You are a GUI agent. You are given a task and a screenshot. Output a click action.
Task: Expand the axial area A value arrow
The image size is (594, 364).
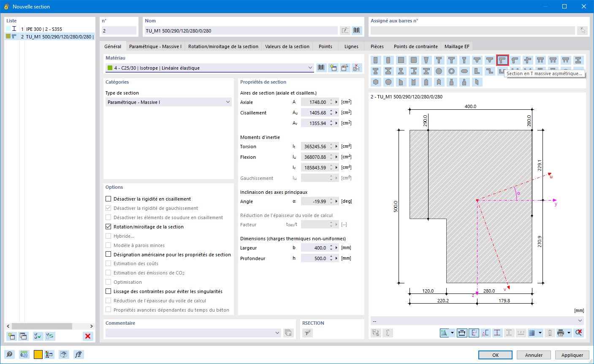tap(336, 102)
